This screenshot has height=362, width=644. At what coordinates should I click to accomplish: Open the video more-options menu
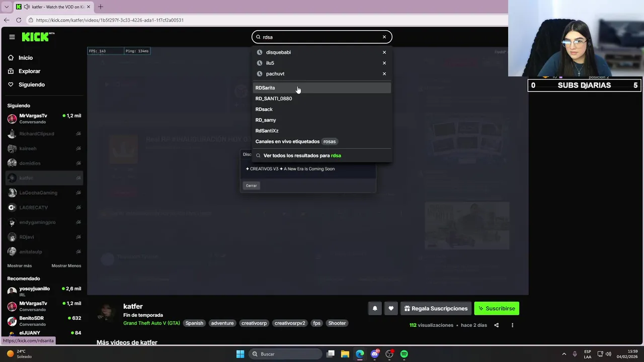click(x=512, y=325)
